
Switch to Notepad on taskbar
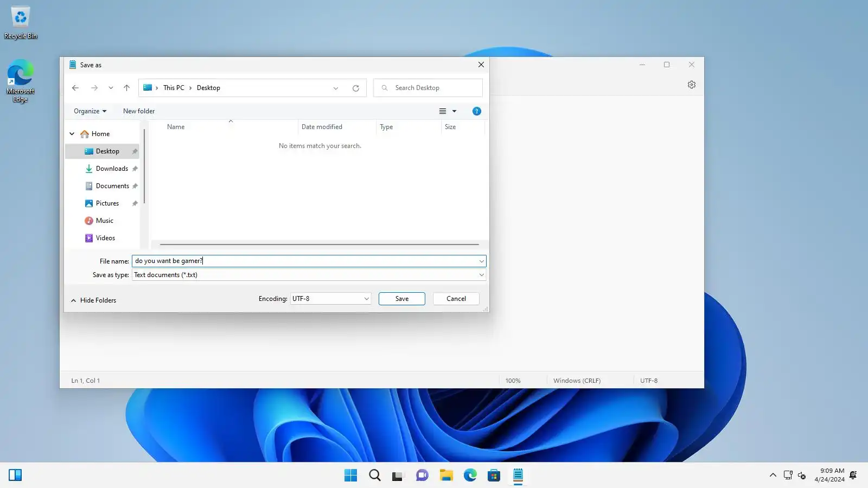518,476
